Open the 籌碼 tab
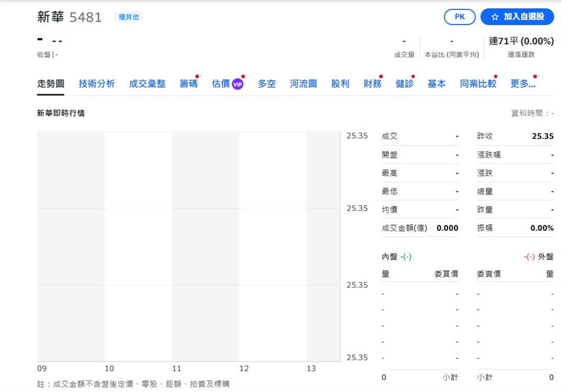The height and width of the screenshot is (392, 562). [x=188, y=84]
